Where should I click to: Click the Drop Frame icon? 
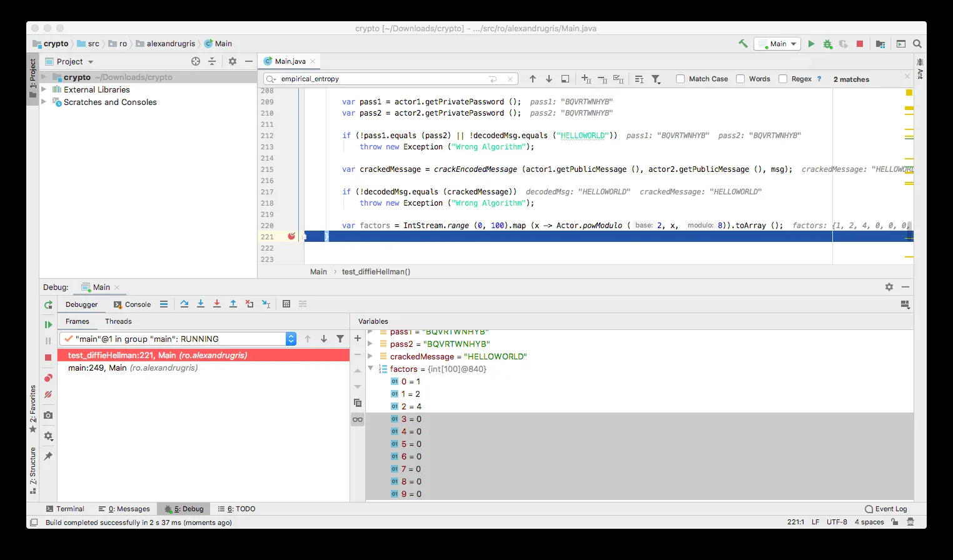click(x=250, y=304)
